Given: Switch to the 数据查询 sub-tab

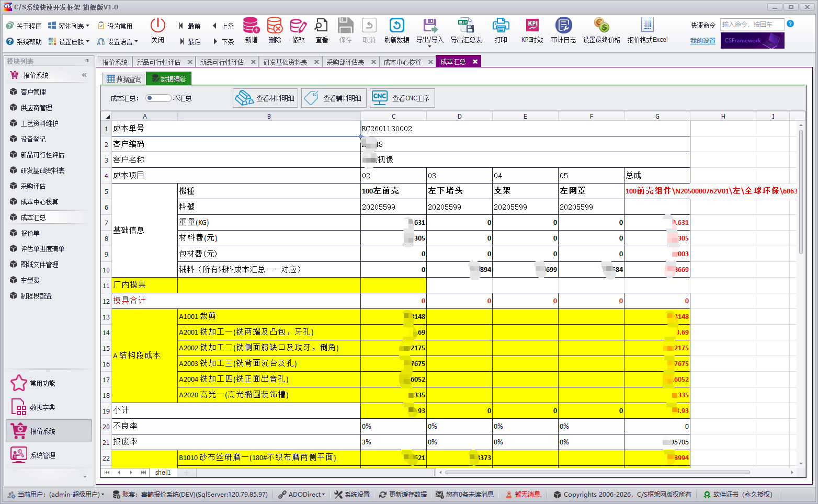Looking at the screenshot, I should click(x=124, y=79).
